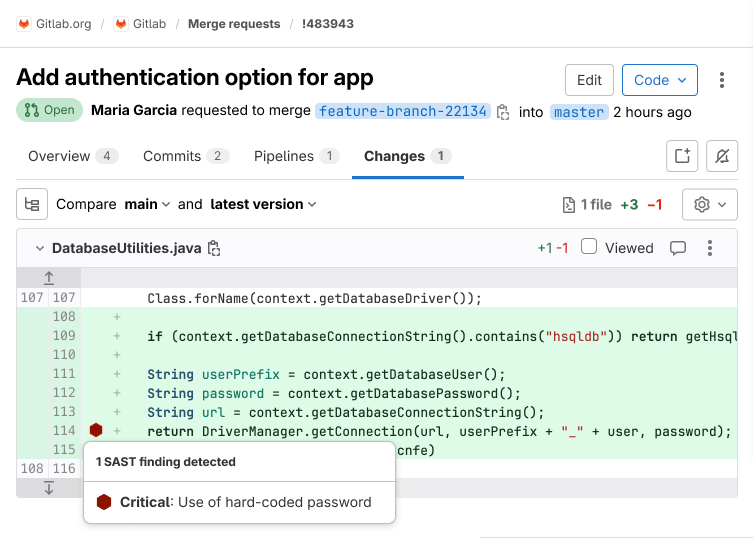Open the vertical ellipsis merge request actions
Screen dimensions: 753x538
tap(722, 80)
